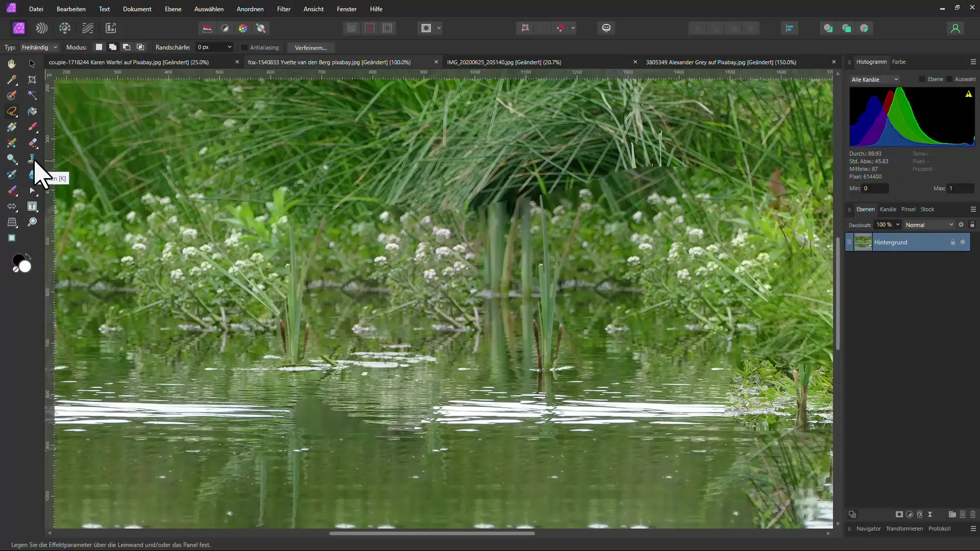Apply Auto Colours from toolbar
The width and height of the screenshot is (980, 551).
point(243,28)
